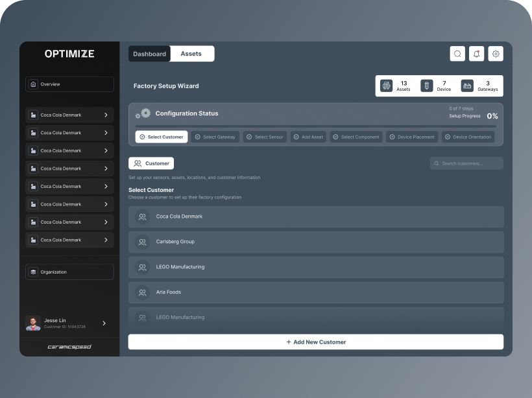Go to the Select Component step
532x398 pixels.
[x=356, y=137]
